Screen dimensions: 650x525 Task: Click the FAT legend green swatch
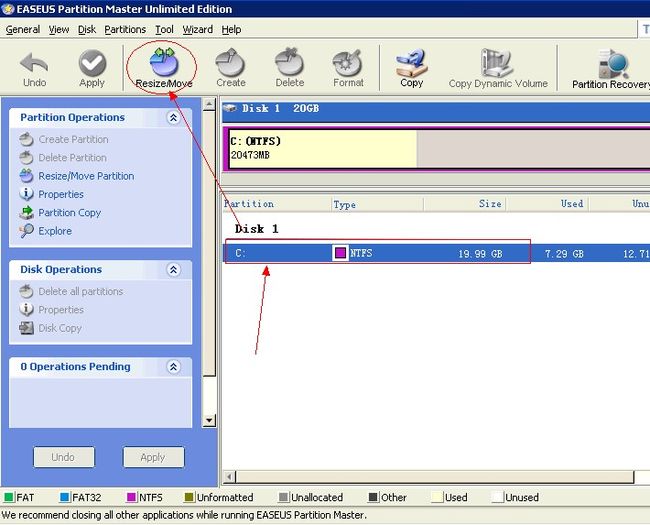9,497
